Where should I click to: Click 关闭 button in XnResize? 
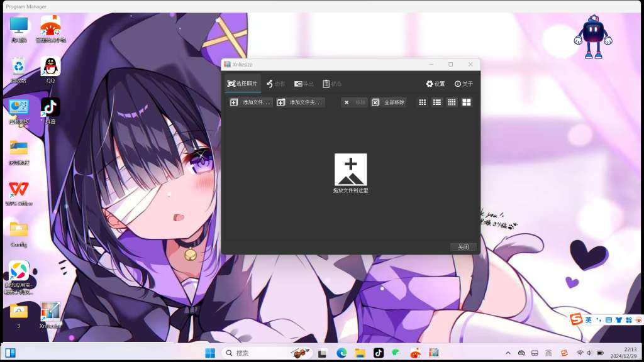point(464,246)
